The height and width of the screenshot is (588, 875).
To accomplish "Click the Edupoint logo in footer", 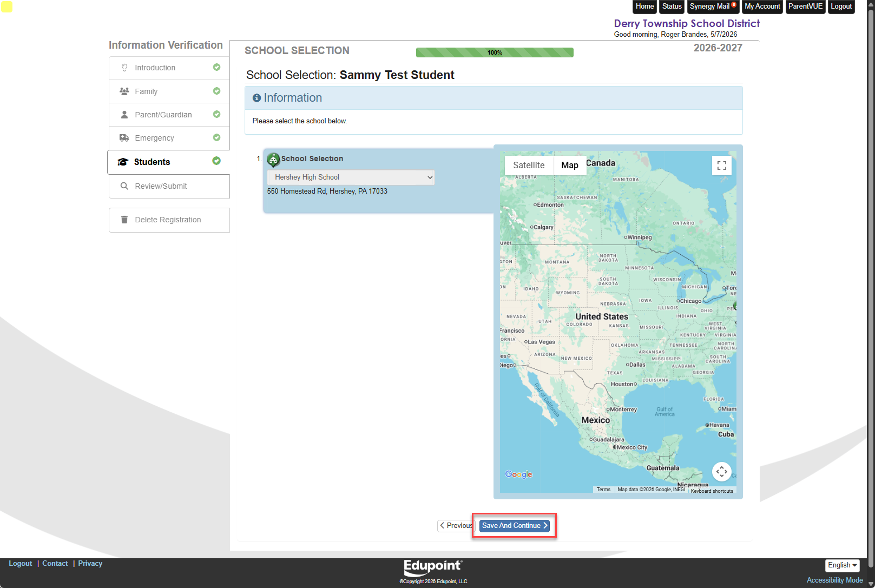I will pyautogui.click(x=433, y=567).
